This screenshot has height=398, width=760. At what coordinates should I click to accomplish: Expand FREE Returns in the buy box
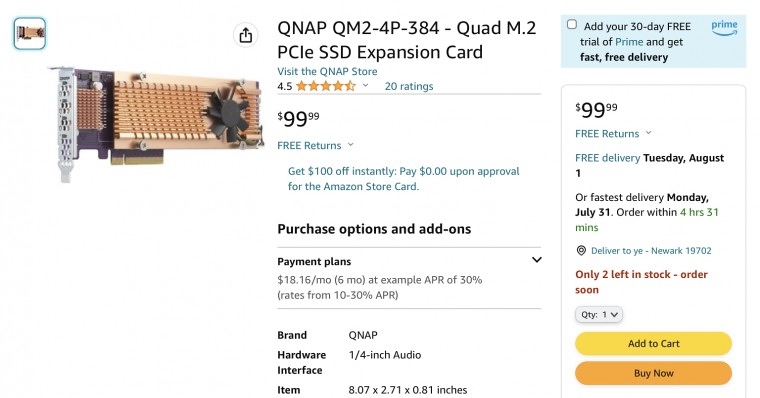613,134
